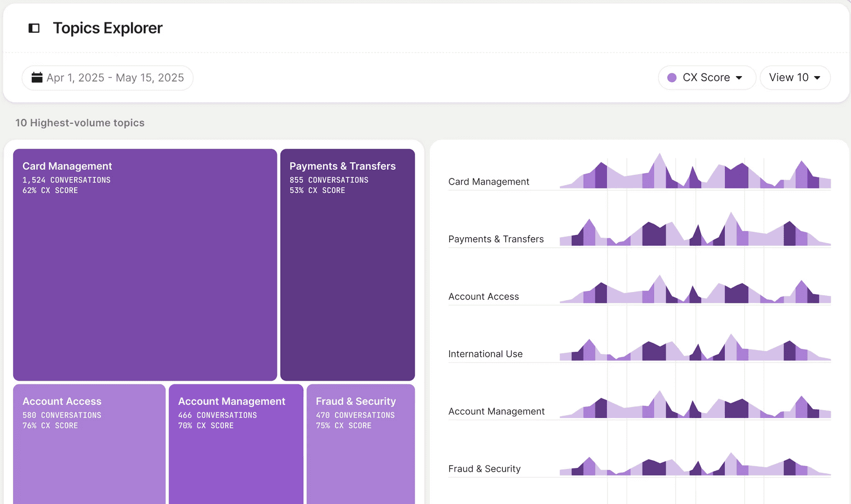Click the Account Management treemap tile

(236, 444)
